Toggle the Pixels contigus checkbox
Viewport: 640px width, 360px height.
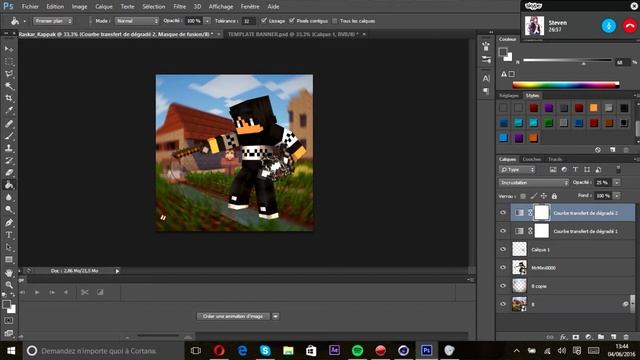pyautogui.click(x=291, y=20)
